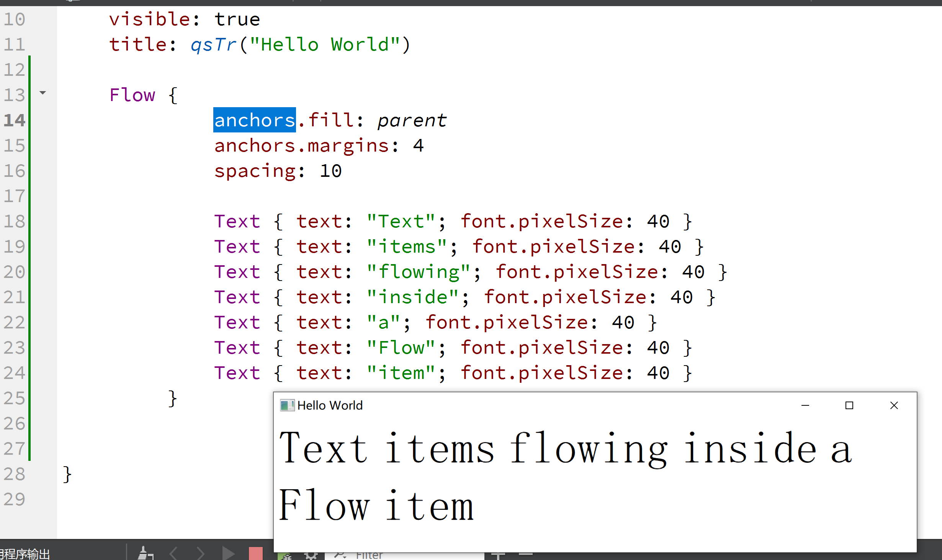Viewport: 942px width, 560px height.
Task: Go to previous output item arrow
Action: [x=173, y=554]
